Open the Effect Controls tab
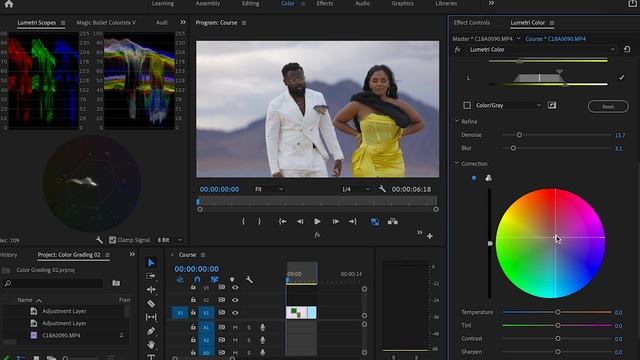640x360 pixels. pyautogui.click(x=472, y=22)
